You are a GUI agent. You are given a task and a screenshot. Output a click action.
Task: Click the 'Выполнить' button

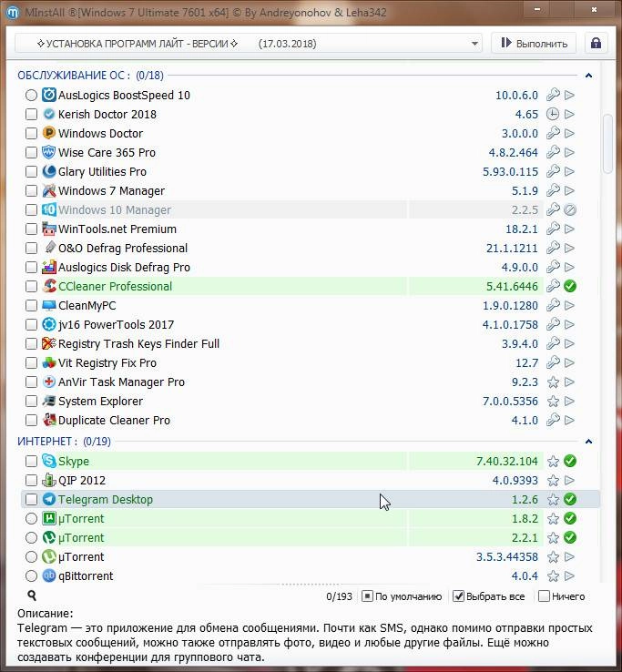pos(535,44)
